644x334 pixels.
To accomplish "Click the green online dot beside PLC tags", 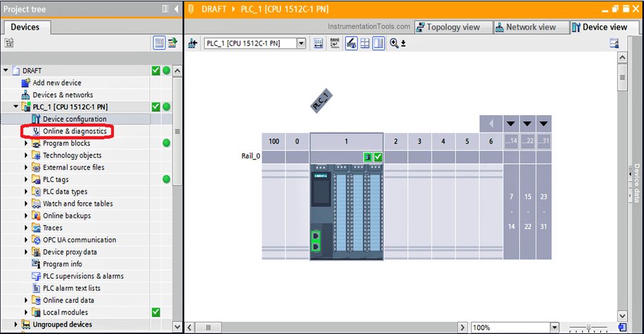I will (x=166, y=180).
